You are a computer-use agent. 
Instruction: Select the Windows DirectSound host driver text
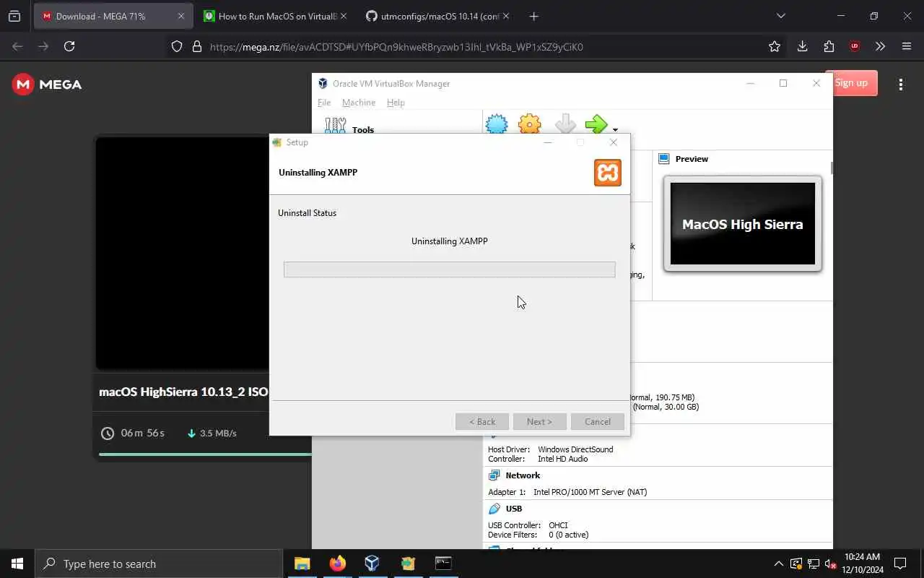pos(575,449)
